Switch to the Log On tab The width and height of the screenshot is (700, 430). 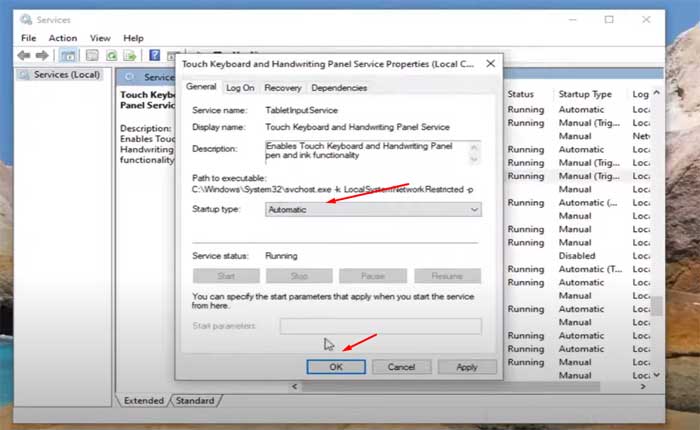pyautogui.click(x=240, y=88)
